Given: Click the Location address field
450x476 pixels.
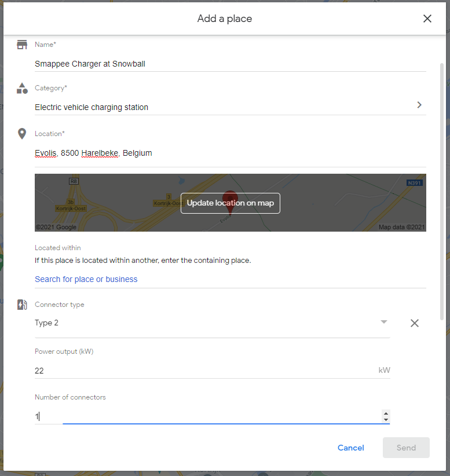Looking at the screenshot, I should tap(230, 153).
